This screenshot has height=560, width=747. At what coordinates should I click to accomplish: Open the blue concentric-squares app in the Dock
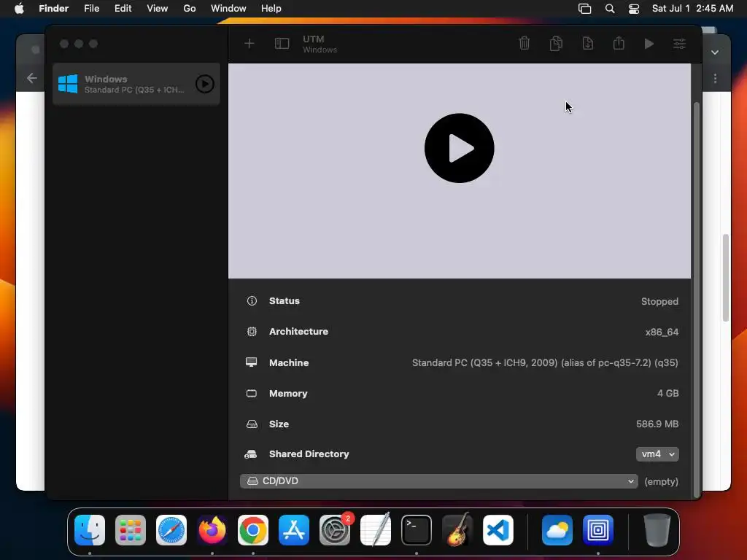coord(598,530)
